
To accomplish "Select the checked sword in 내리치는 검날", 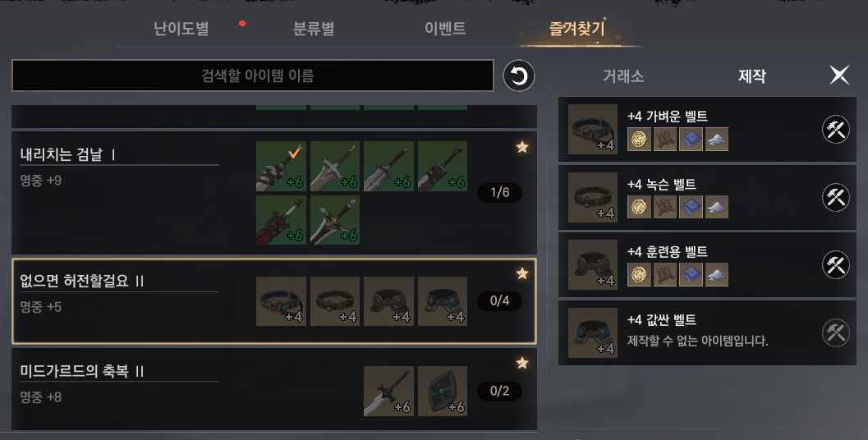I will [x=281, y=166].
